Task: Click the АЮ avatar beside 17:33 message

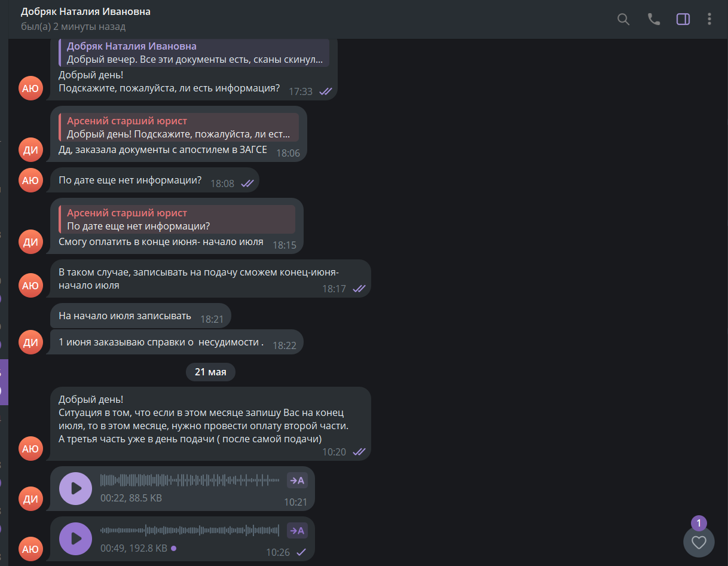Action: (30, 88)
